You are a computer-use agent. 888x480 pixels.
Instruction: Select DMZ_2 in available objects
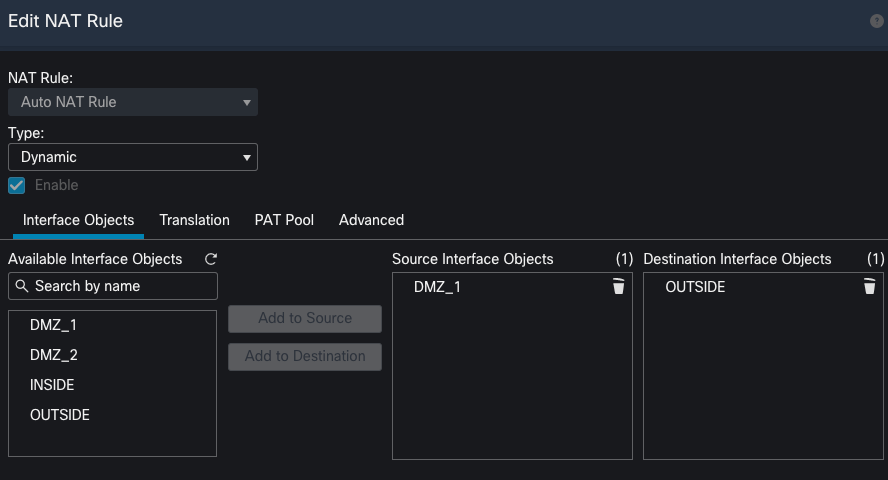(112, 355)
